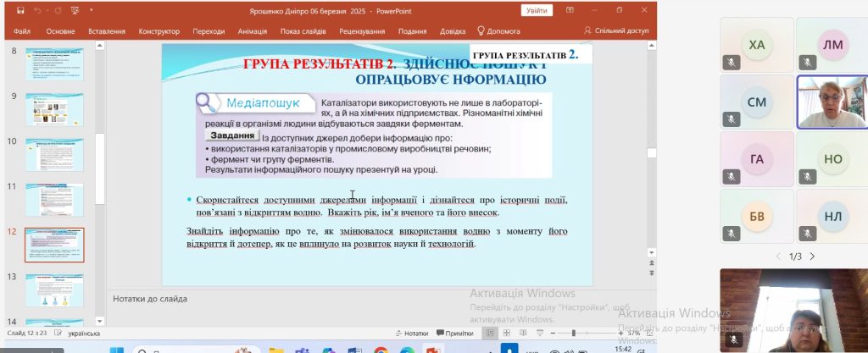This screenshot has height=353, width=868.
Task: Switch to Normal view icon
Action: (490, 334)
